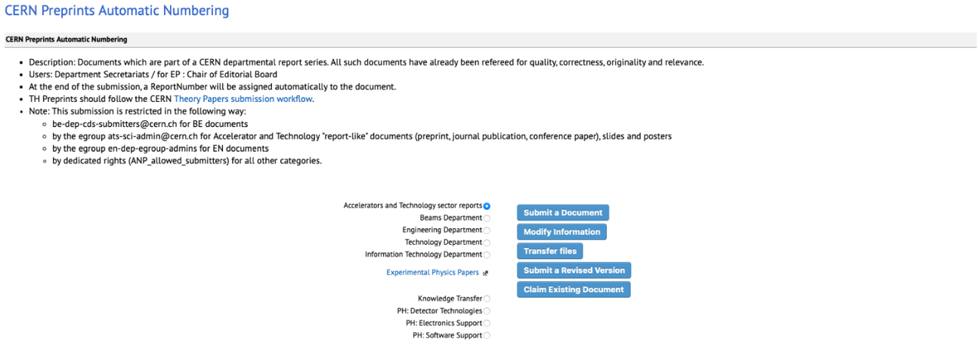Select PH: Software Support radio button

[x=487, y=335]
